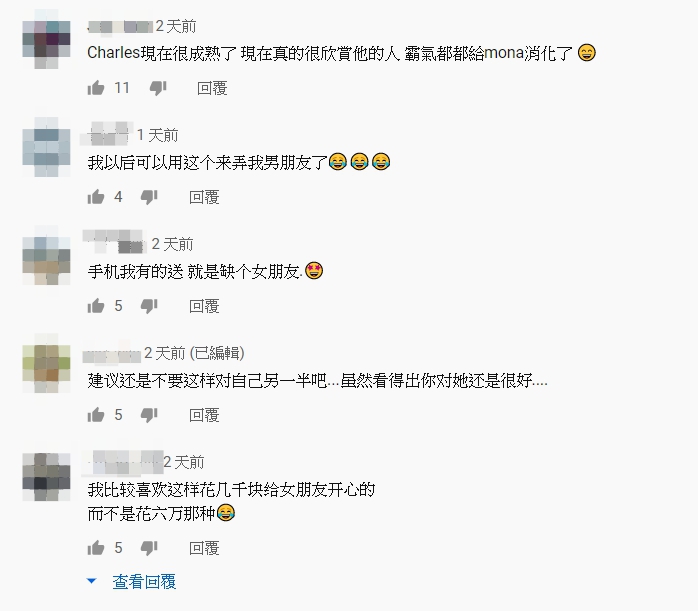Dislike the 男朋友 comment from 1 天前
This screenshot has width=698, height=611.
point(149,197)
